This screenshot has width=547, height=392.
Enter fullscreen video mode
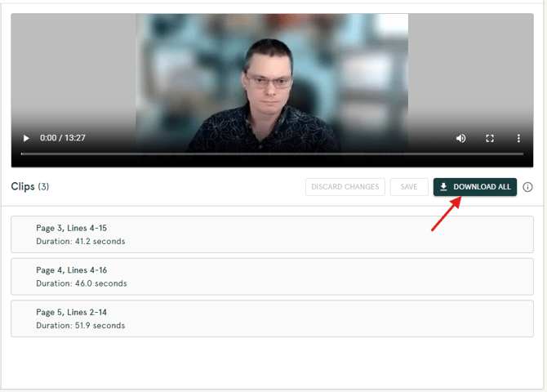coord(490,138)
